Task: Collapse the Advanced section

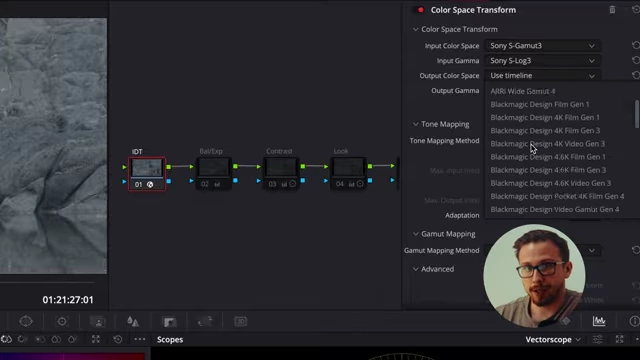Action: pyautogui.click(x=416, y=269)
